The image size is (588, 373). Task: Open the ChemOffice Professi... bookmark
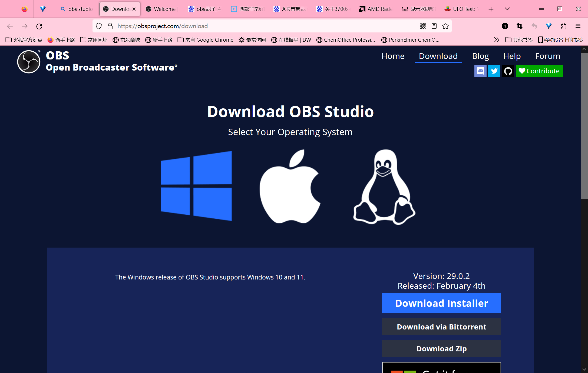tap(346, 40)
